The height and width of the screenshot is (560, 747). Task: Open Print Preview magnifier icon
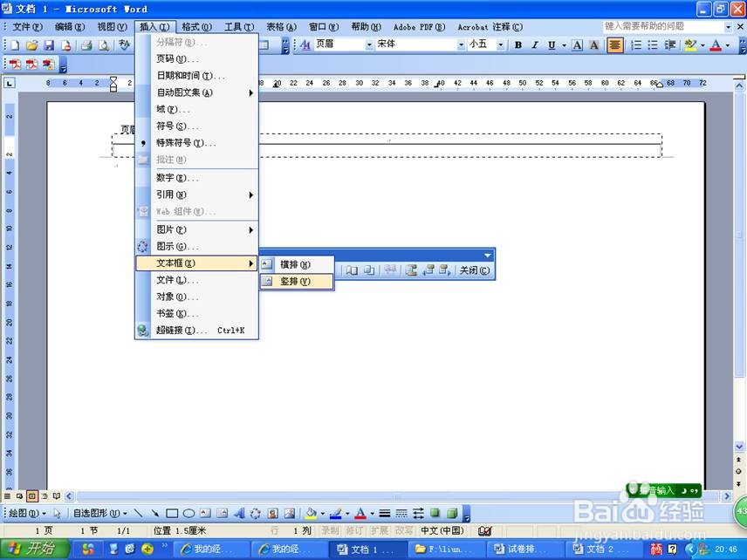click(x=103, y=45)
